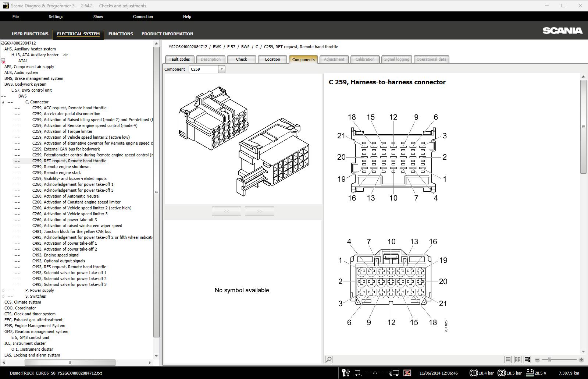Select C259, External CAN bus for bodywork
The image size is (588, 379).
pos(66,149)
